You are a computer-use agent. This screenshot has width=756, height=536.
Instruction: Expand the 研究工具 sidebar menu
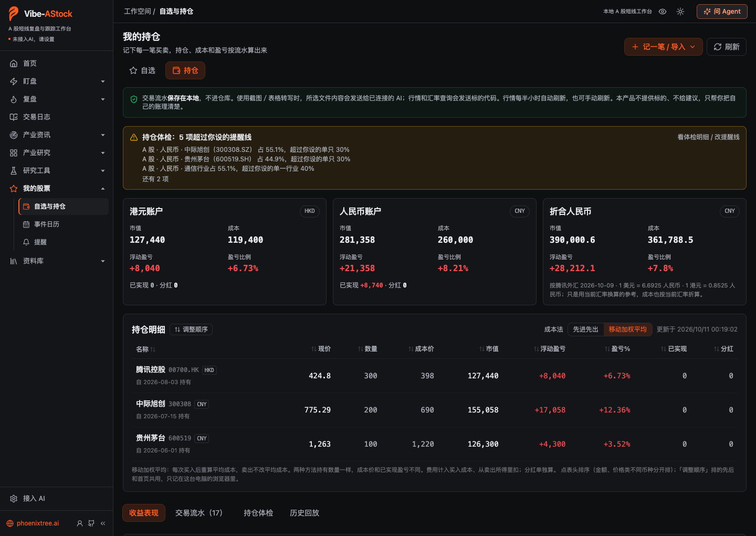click(57, 171)
